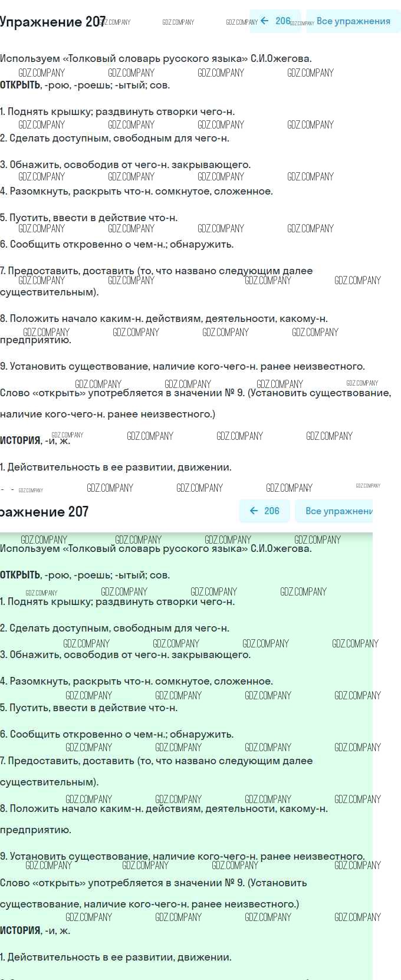Viewport: 401px width, 980px height.
Task: Click definition 3 'Обнажить' in the green block
Action: click(x=125, y=655)
